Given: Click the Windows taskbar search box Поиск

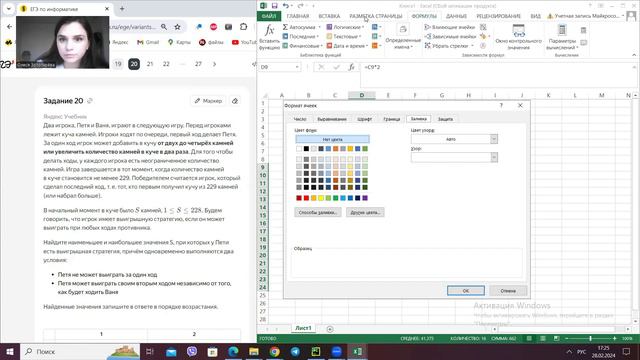Looking at the screenshot, I should (80, 351).
